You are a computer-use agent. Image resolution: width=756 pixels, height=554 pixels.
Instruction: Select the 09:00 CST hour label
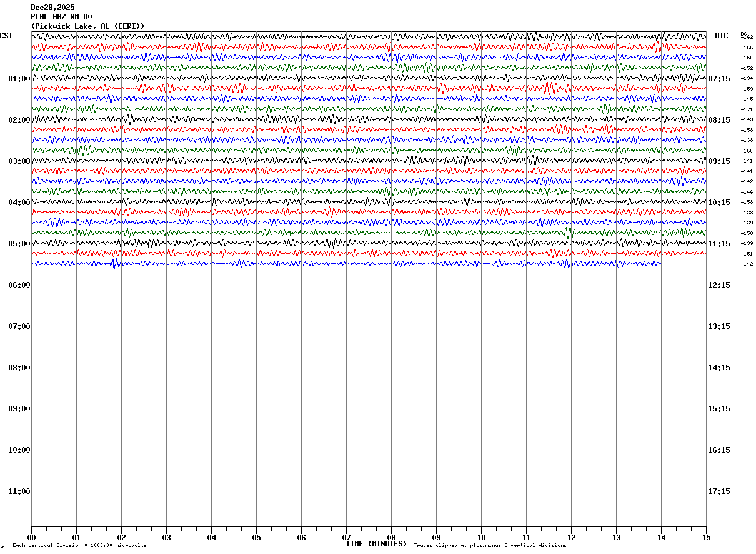(x=19, y=409)
